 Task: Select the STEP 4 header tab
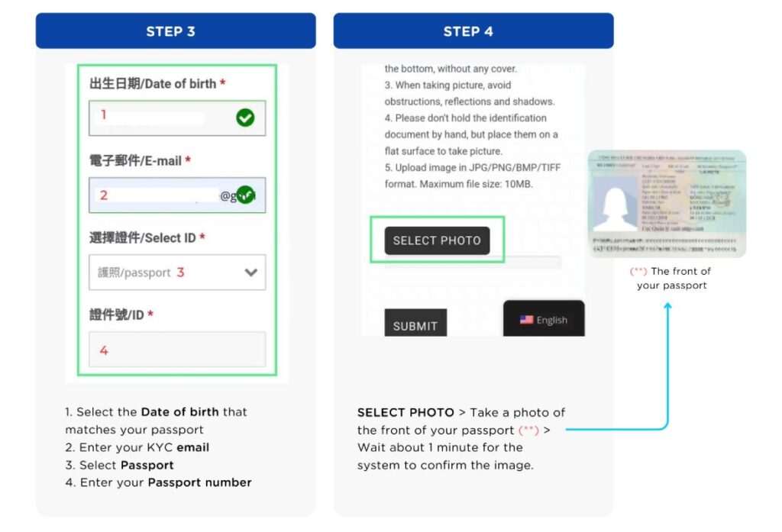pyautogui.click(x=473, y=31)
